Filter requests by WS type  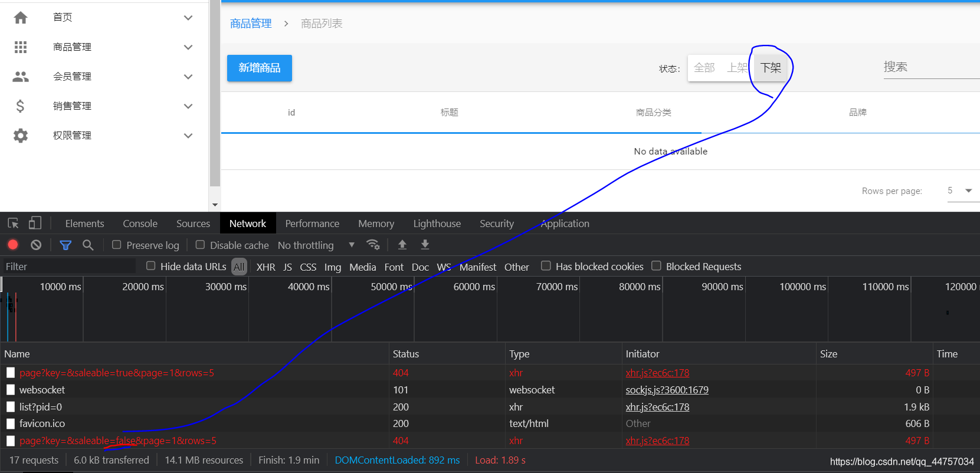click(x=444, y=267)
